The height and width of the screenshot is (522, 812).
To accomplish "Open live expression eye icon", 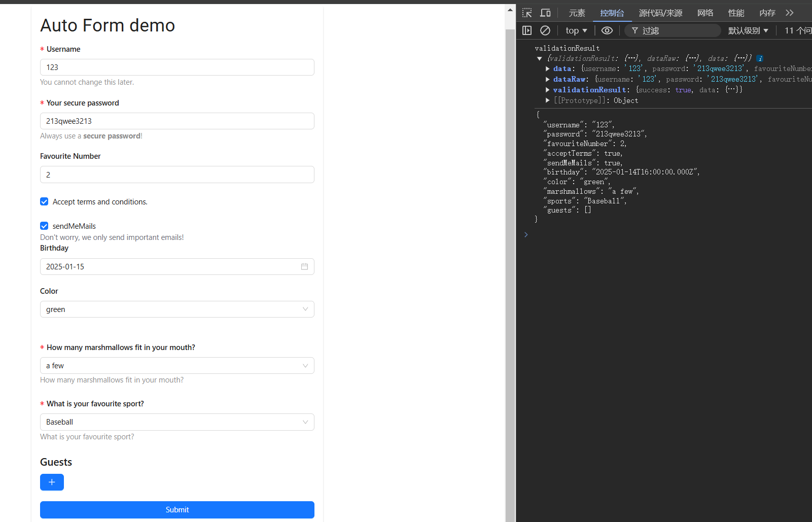I will 607,30.
